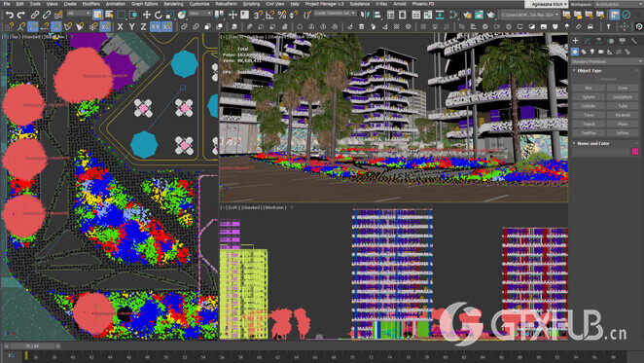Choose Rectangular Selection Region icon
644x363 pixels.
click(122, 15)
